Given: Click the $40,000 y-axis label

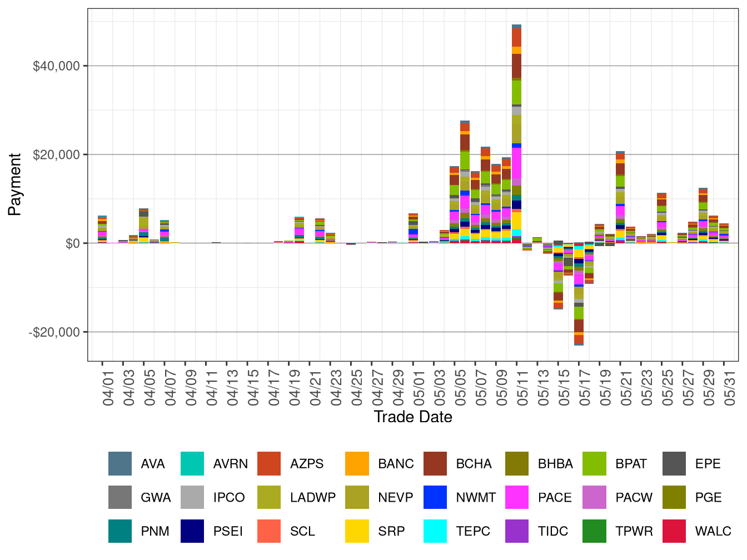Looking at the screenshot, I should click(x=57, y=66).
